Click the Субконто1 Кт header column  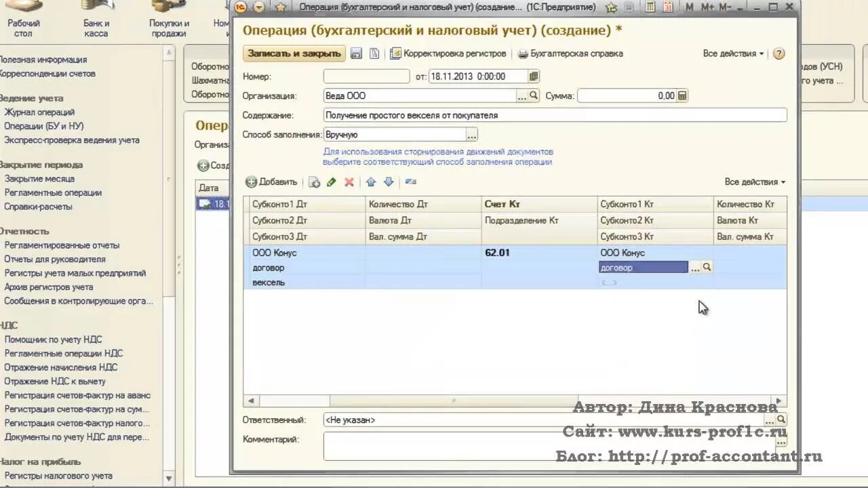[x=655, y=204]
